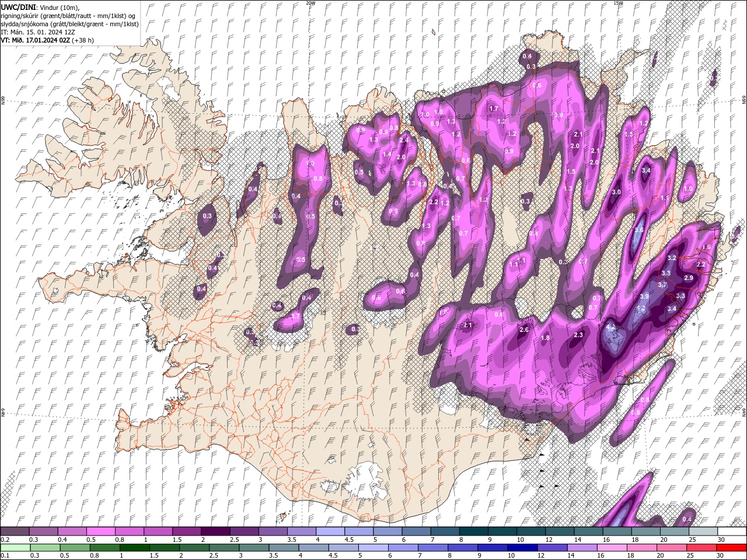
Task: Click the 2.3 value on the map
Action: point(578,335)
